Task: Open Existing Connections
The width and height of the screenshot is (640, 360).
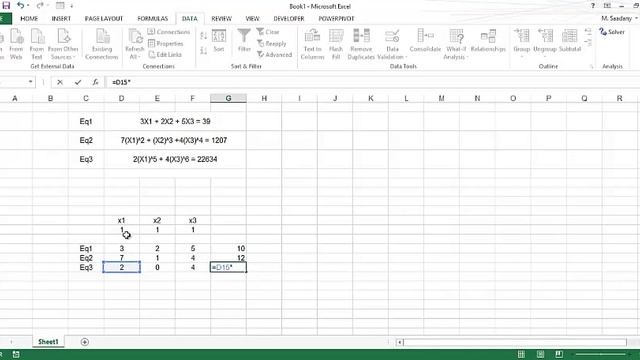Action: pos(102,44)
